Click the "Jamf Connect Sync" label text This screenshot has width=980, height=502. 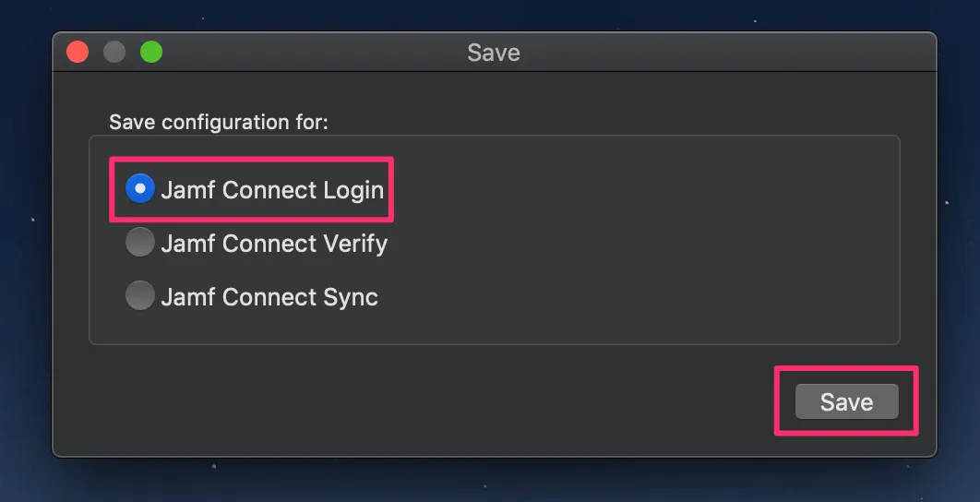269,297
